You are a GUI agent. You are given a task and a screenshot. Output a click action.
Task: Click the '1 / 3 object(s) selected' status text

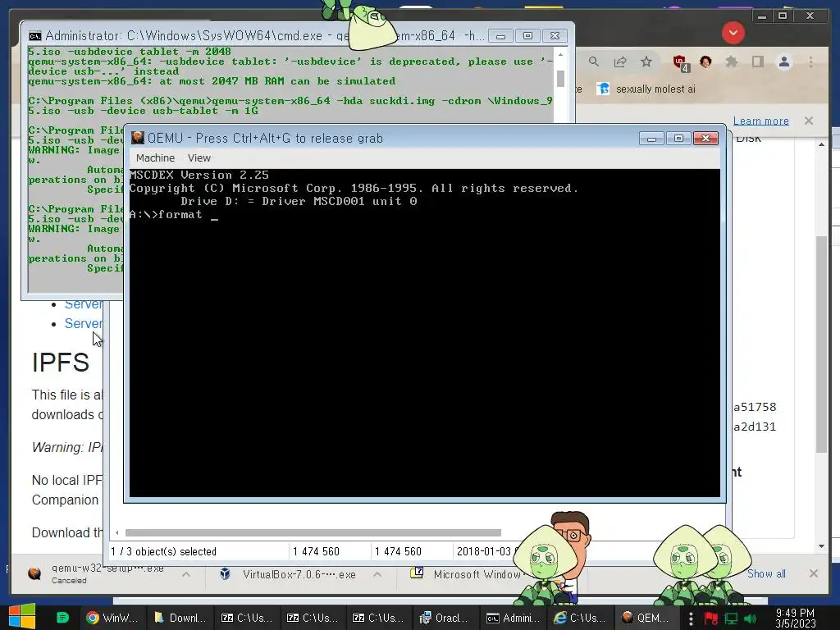pos(164,551)
